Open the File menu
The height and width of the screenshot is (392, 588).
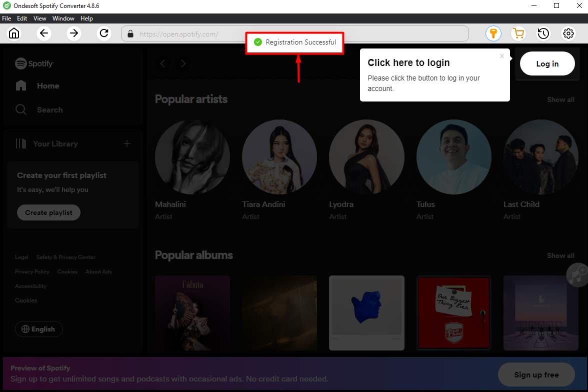pyautogui.click(x=6, y=18)
